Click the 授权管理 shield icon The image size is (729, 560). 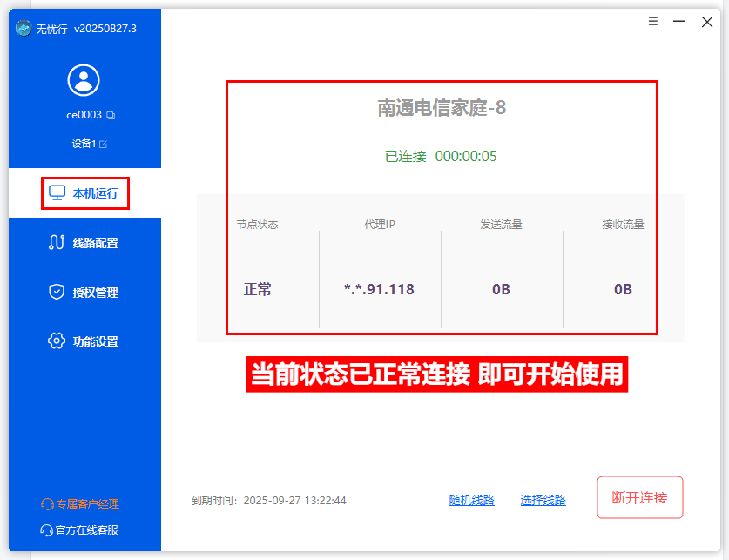57,293
